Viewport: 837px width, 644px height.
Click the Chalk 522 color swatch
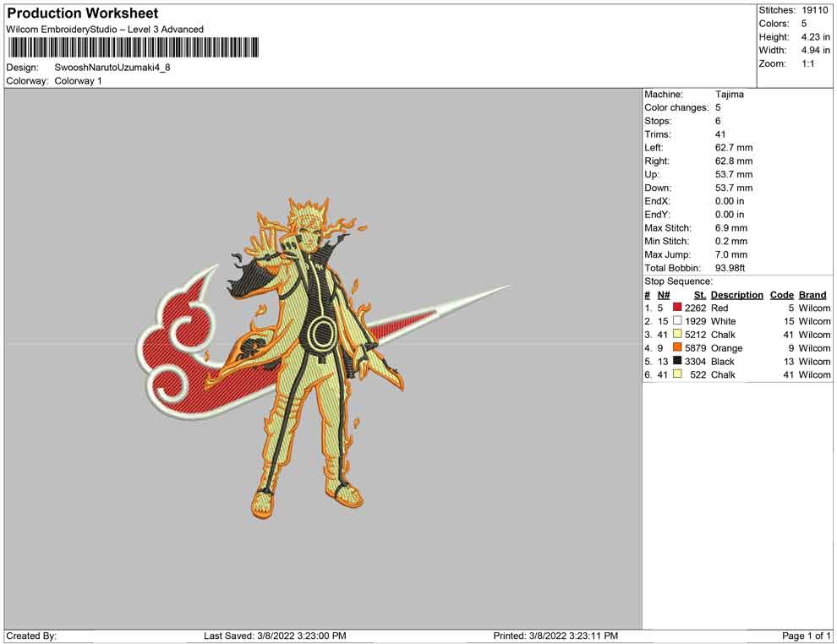click(677, 374)
